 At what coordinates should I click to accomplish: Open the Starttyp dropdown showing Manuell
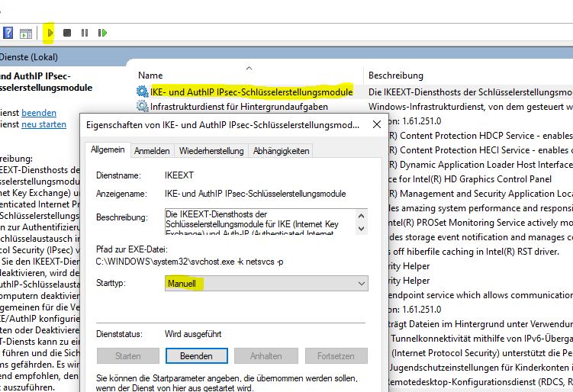pos(266,284)
